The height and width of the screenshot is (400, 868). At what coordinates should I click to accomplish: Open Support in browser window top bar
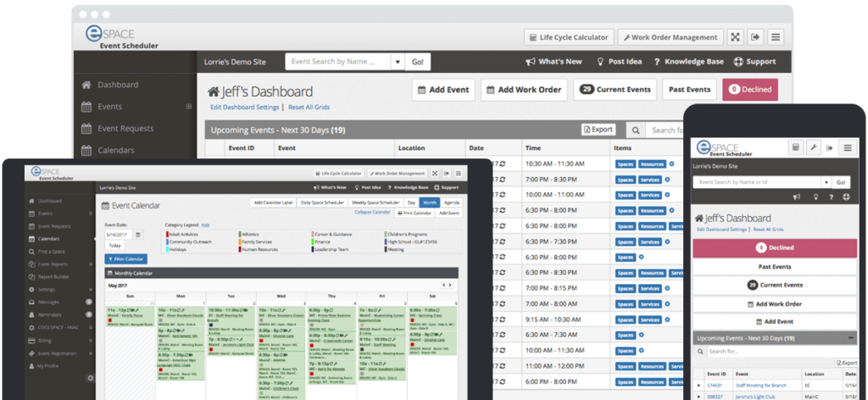tap(754, 61)
